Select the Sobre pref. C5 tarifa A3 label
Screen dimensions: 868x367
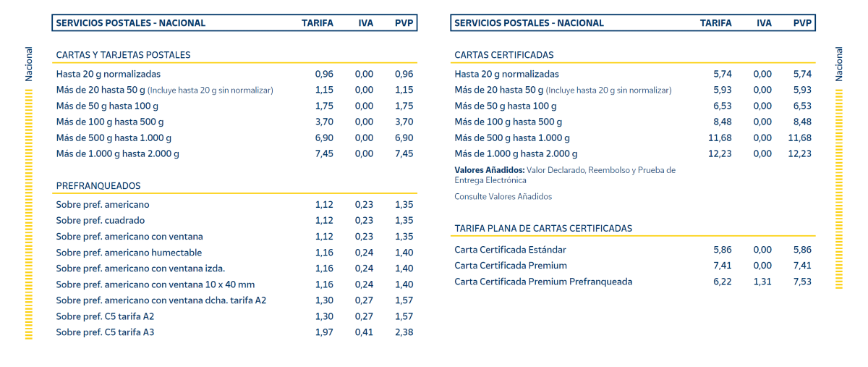(x=105, y=332)
